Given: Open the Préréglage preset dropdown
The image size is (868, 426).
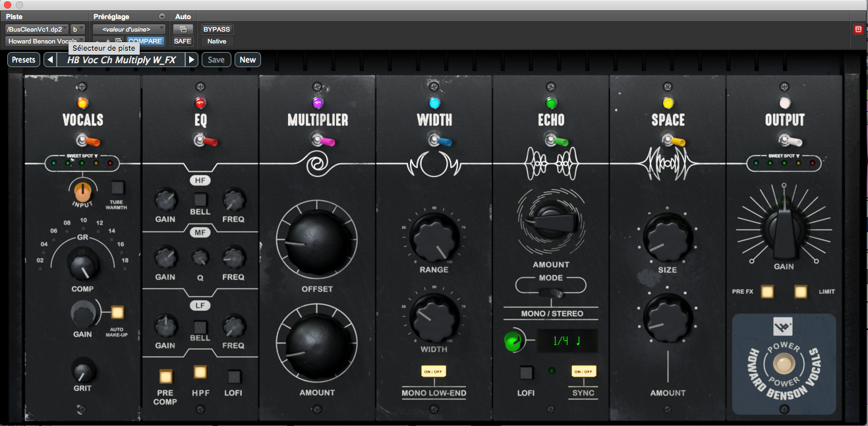Looking at the screenshot, I should click(129, 29).
